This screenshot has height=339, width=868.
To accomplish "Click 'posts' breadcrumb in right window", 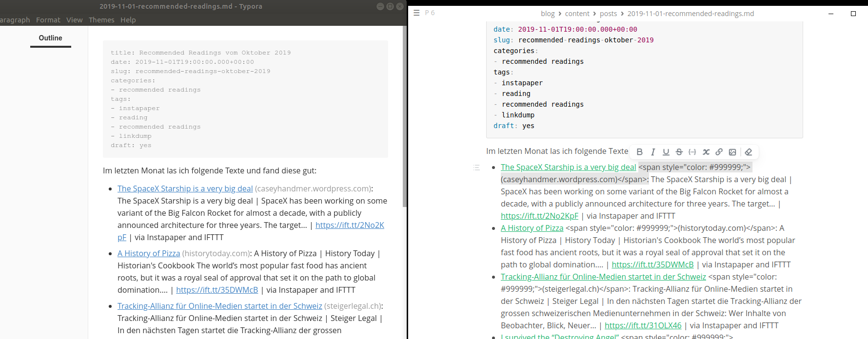I will point(608,14).
